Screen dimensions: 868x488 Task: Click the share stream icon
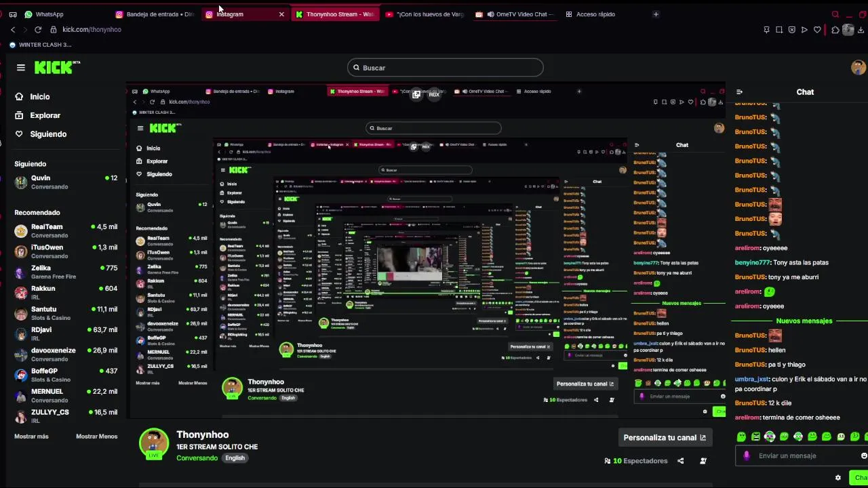[x=680, y=461]
